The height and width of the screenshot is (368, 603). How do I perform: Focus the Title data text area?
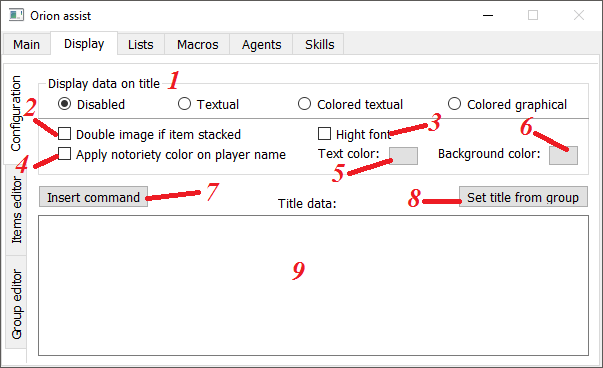(x=313, y=285)
